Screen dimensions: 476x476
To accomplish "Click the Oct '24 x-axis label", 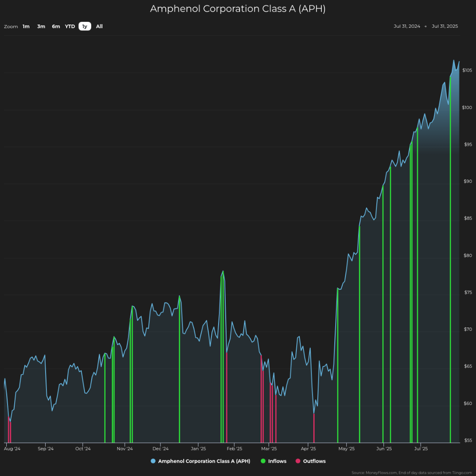I will [x=83, y=449].
